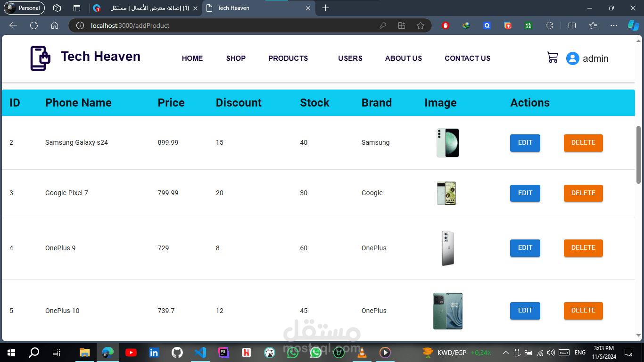Open saved passwords key icon

coord(383,25)
